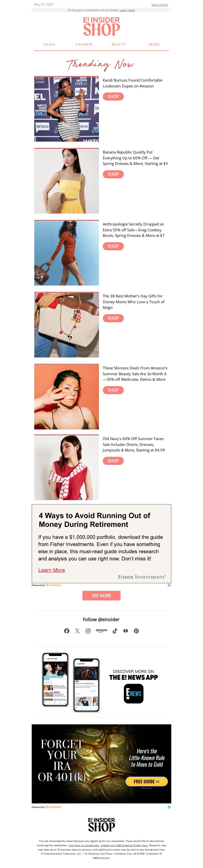Open the Facebook social icon

click(67, 631)
